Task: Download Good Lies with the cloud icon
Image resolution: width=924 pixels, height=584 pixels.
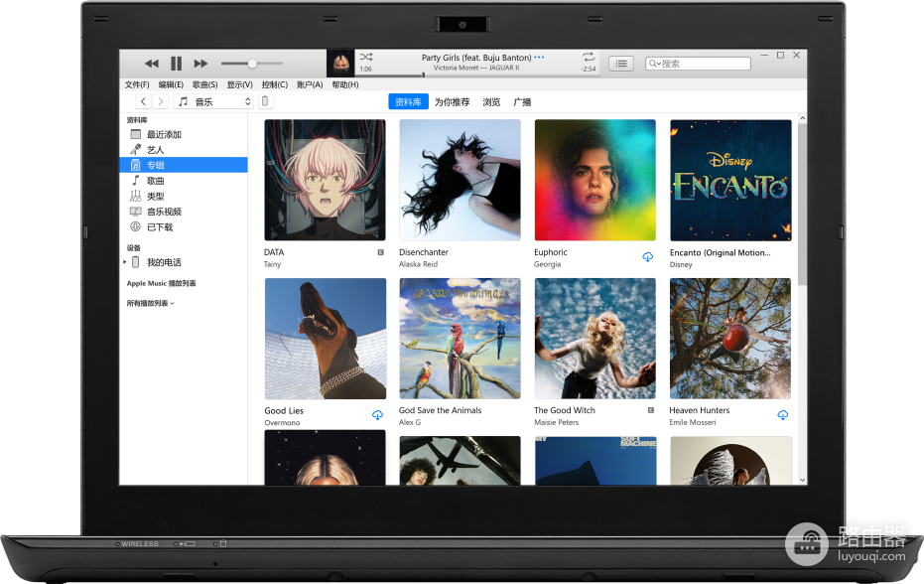Action: 378,415
